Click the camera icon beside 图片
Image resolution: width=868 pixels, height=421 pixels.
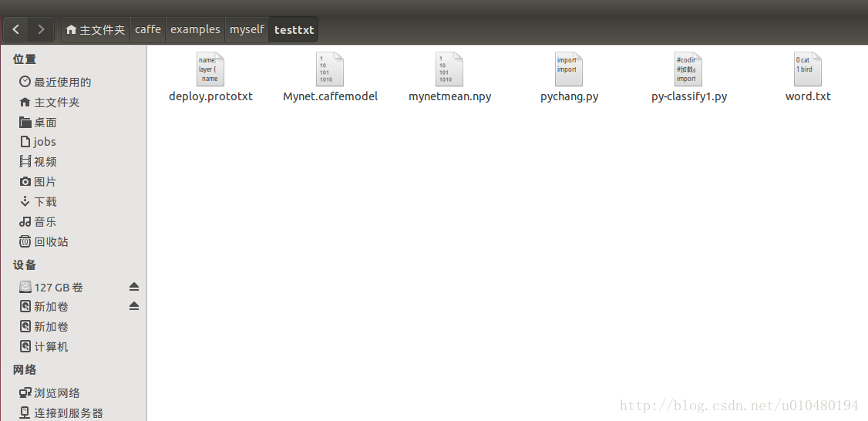tap(25, 182)
